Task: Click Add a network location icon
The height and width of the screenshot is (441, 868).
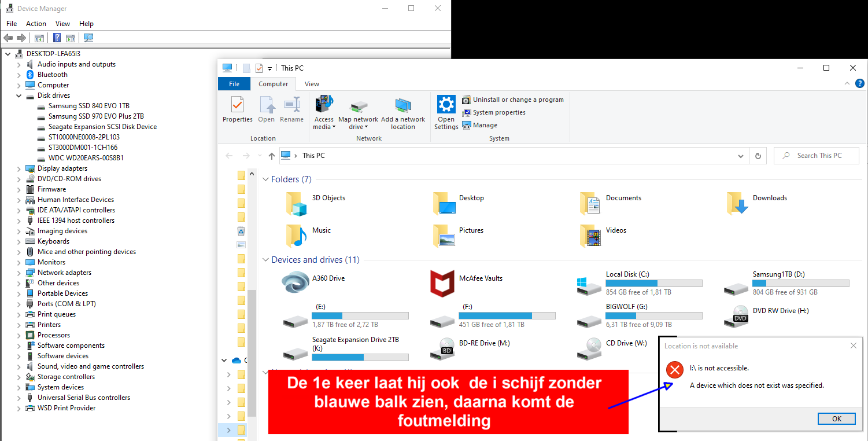Action: click(402, 105)
